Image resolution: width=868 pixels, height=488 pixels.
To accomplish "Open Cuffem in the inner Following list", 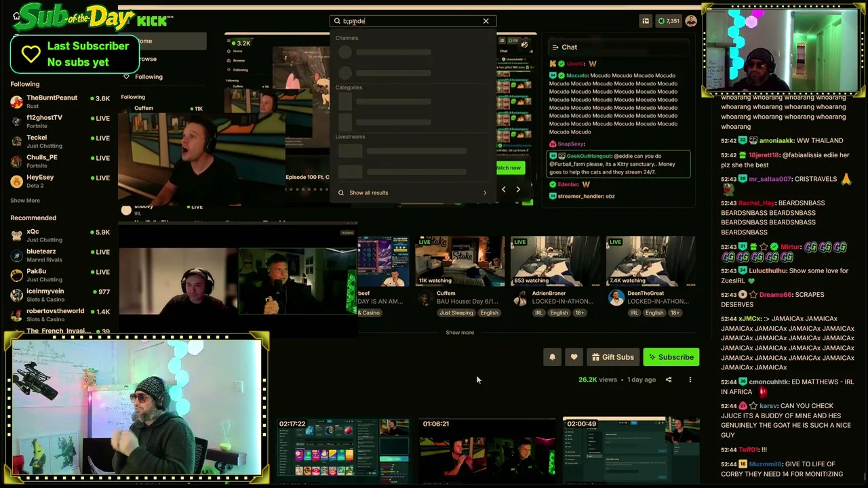I will (144, 108).
